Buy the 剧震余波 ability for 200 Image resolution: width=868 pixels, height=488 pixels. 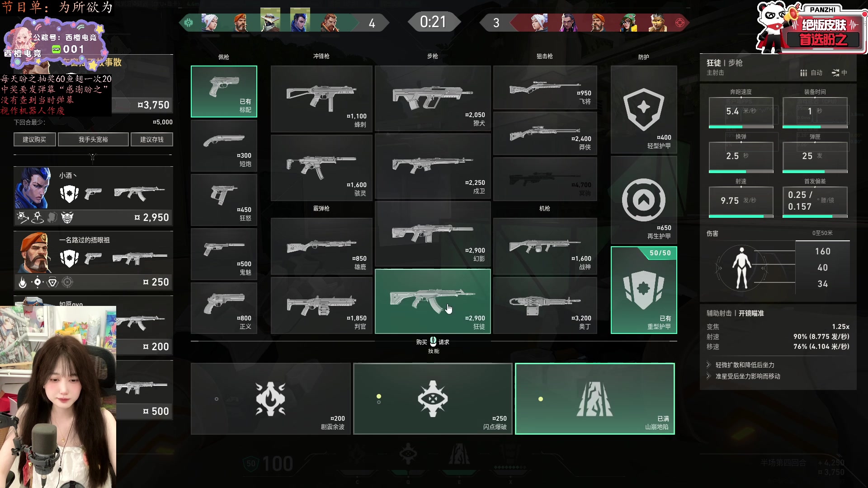pos(270,399)
